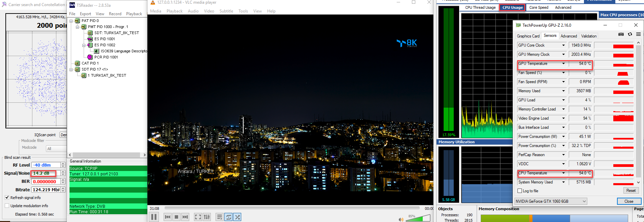
Task: Click the IQScan point button
Action: 63,135
